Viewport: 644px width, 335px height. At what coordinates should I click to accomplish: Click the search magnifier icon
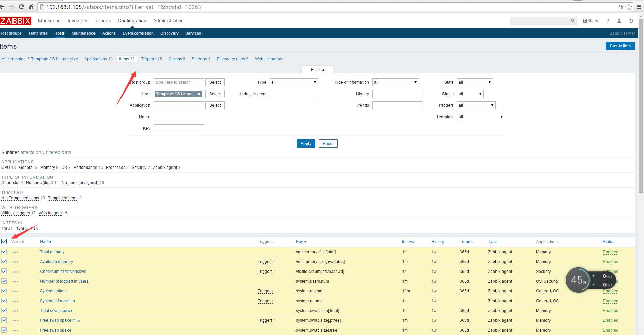point(573,21)
